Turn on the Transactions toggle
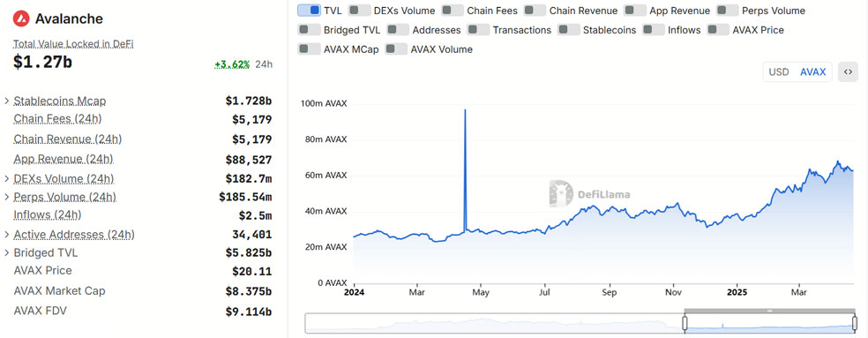Image resolution: width=868 pixels, height=338 pixels. [478, 30]
